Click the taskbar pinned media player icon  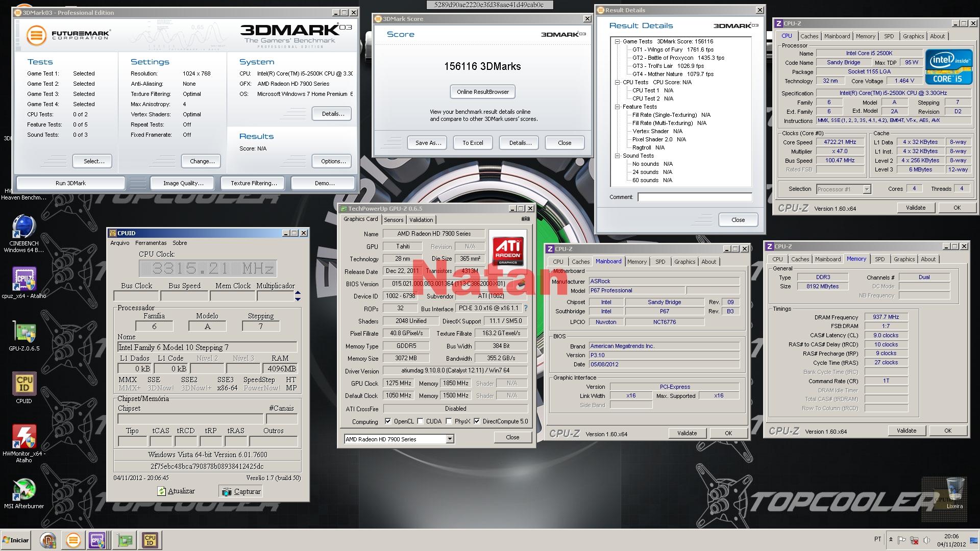click(x=48, y=540)
